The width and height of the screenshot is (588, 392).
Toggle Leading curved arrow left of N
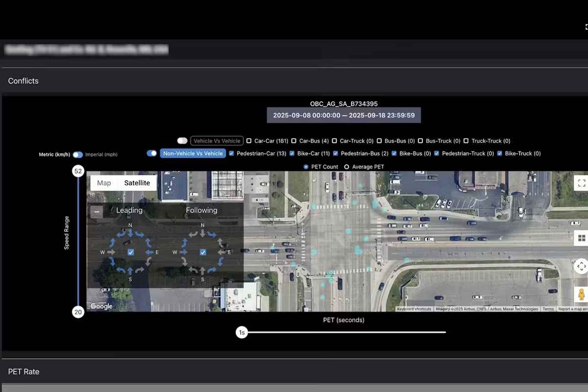[121, 234]
